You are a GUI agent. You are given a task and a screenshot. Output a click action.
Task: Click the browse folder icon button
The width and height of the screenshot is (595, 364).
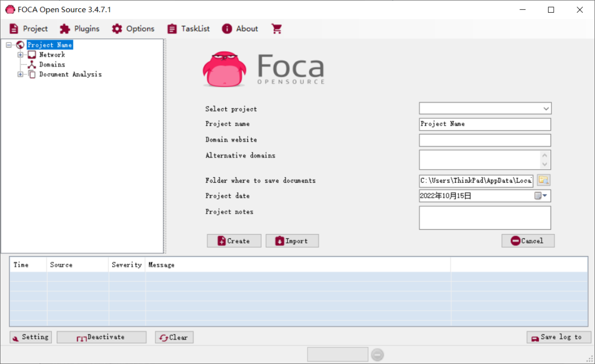click(544, 181)
